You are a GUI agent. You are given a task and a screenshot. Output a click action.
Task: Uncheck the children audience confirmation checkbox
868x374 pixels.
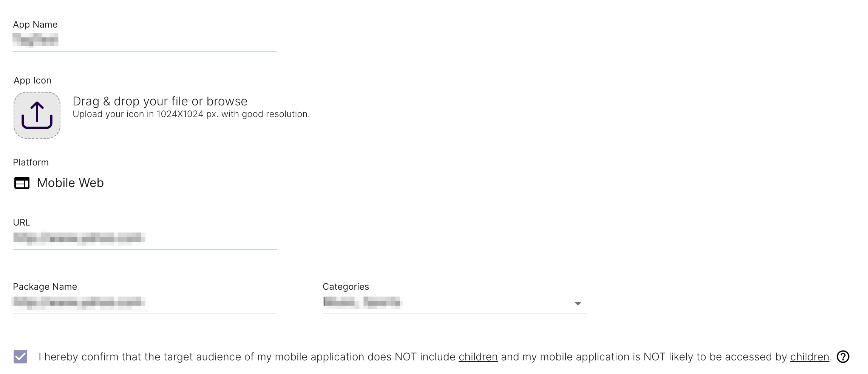coord(20,357)
